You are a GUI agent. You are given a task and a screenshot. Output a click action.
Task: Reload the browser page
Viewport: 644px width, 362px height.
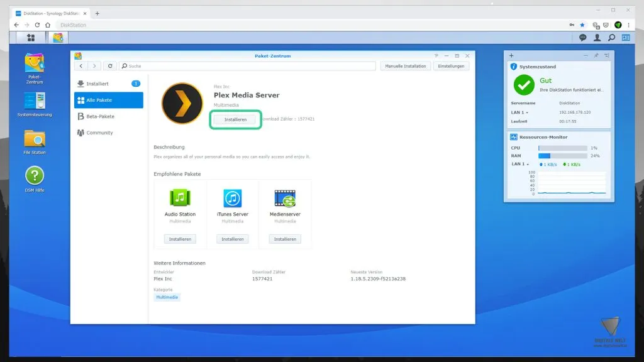(37, 25)
